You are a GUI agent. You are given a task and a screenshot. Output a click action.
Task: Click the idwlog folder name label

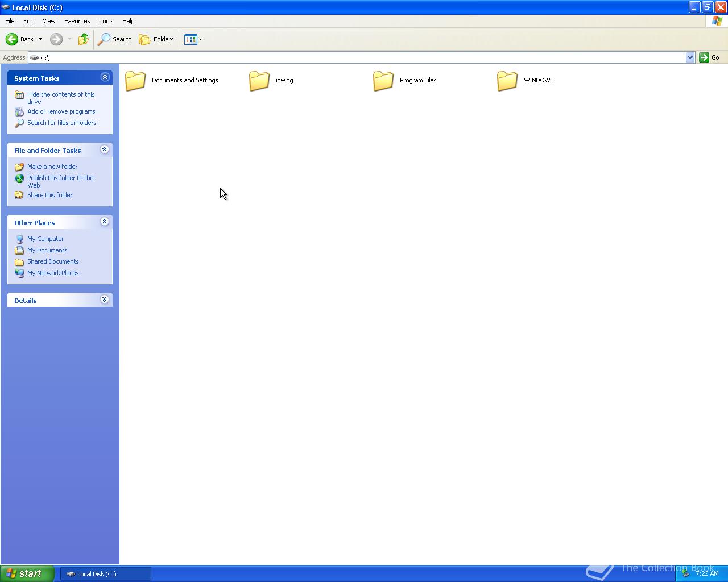[x=284, y=80]
